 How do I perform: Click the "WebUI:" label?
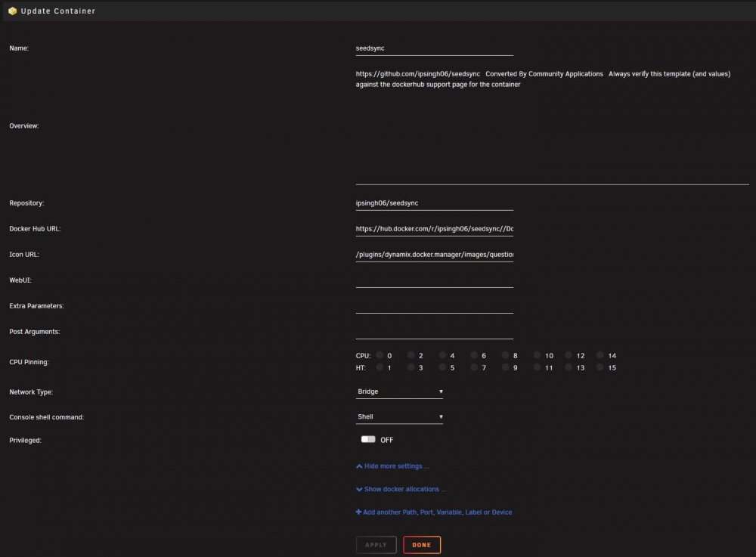coord(20,280)
